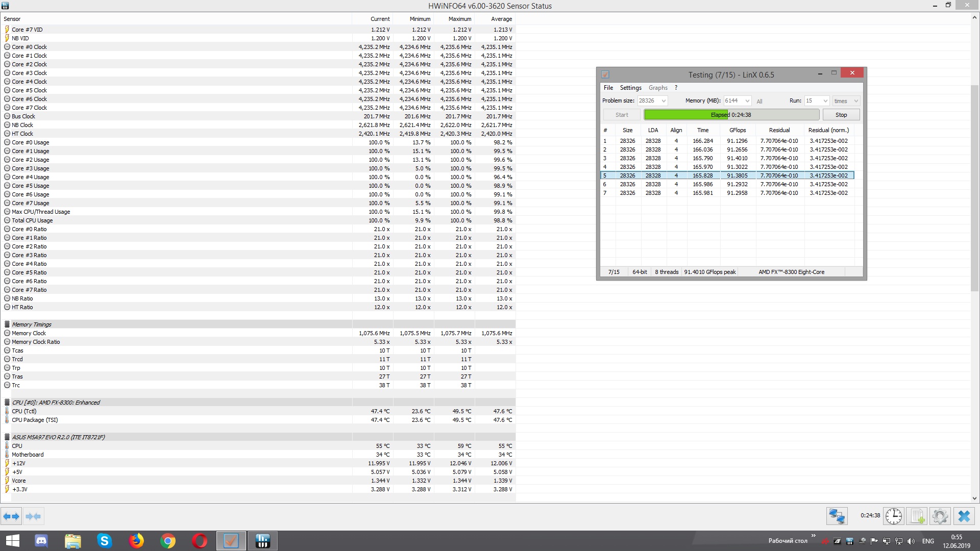This screenshot has height=551, width=980.
Task: Click the expand columns blue arrows icon
Action: click(11, 516)
